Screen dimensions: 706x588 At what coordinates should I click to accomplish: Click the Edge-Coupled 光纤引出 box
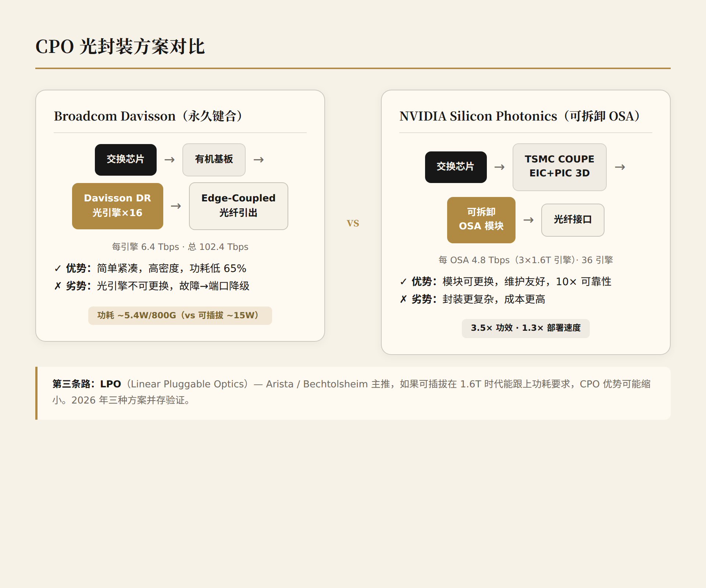239,206
